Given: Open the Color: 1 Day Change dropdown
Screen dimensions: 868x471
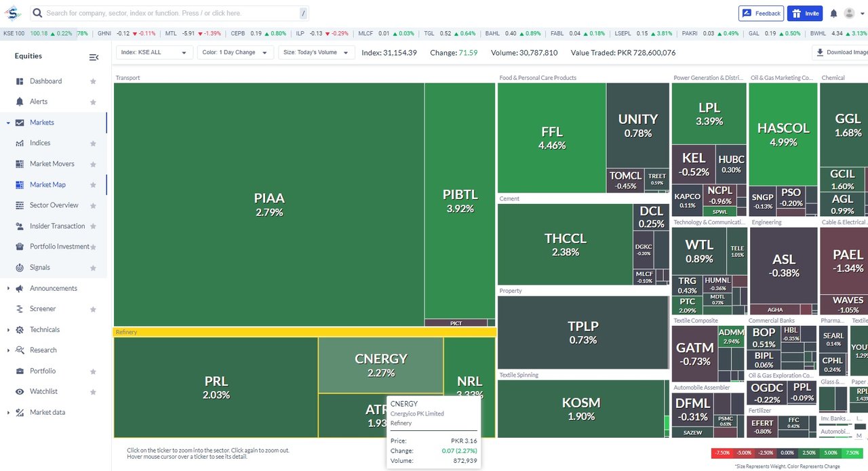Looking at the screenshot, I should [x=235, y=52].
